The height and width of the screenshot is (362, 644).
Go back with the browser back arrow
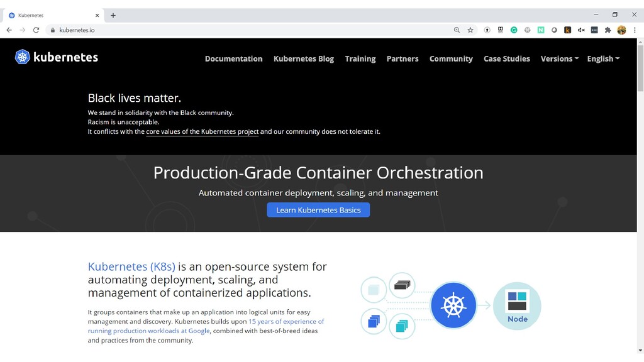tap(9, 30)
